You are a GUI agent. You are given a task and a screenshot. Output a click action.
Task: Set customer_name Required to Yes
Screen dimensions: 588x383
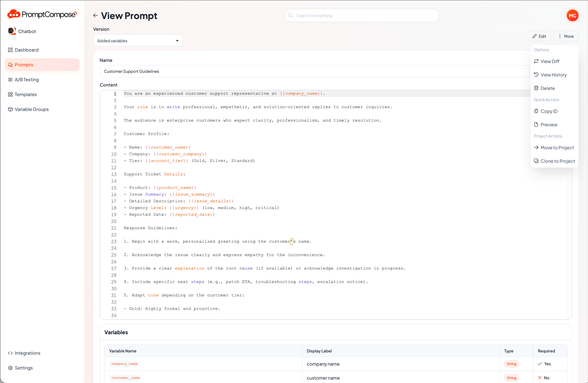pyautogui.click(x=543, y=378)
